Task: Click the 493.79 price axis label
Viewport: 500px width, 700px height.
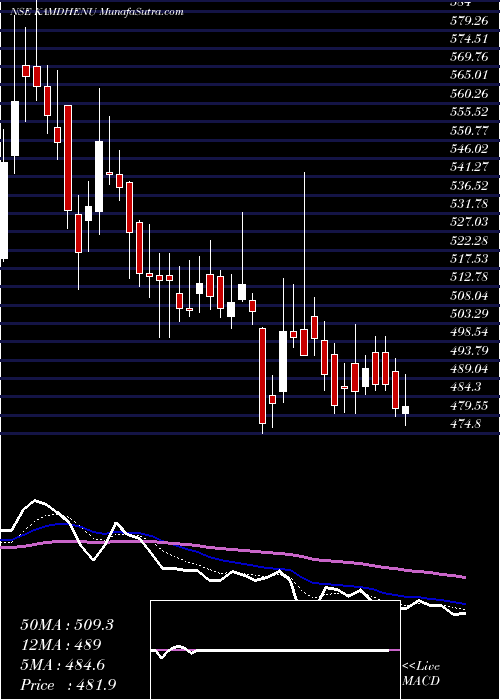Action: 469,350
